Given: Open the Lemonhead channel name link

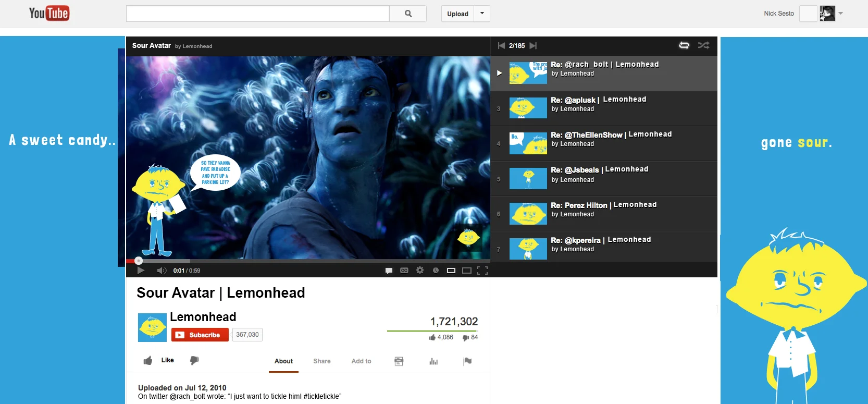Looking at the screenshot, I should (x=203, y=317).
